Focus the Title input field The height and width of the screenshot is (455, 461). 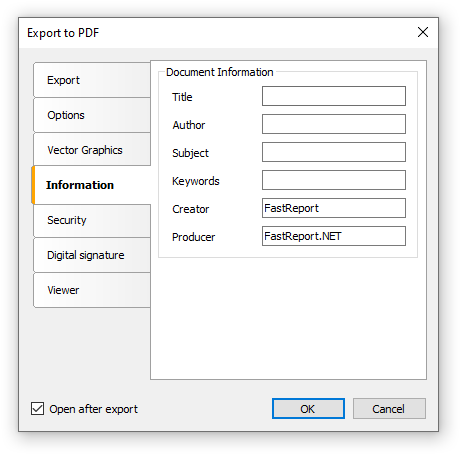[334, 96]
